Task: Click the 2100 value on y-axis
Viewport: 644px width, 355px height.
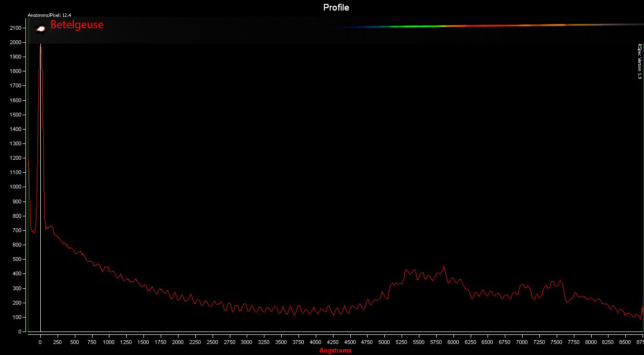Action: point(16,28)
